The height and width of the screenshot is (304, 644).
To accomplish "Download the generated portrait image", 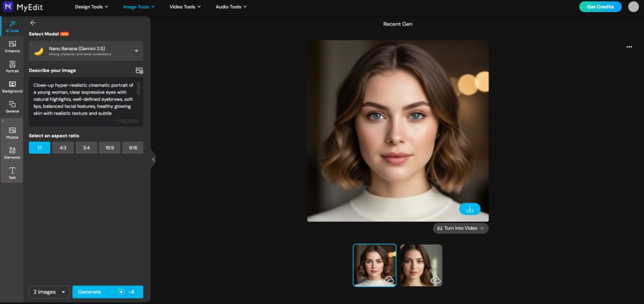I will (x=469, y=208).
